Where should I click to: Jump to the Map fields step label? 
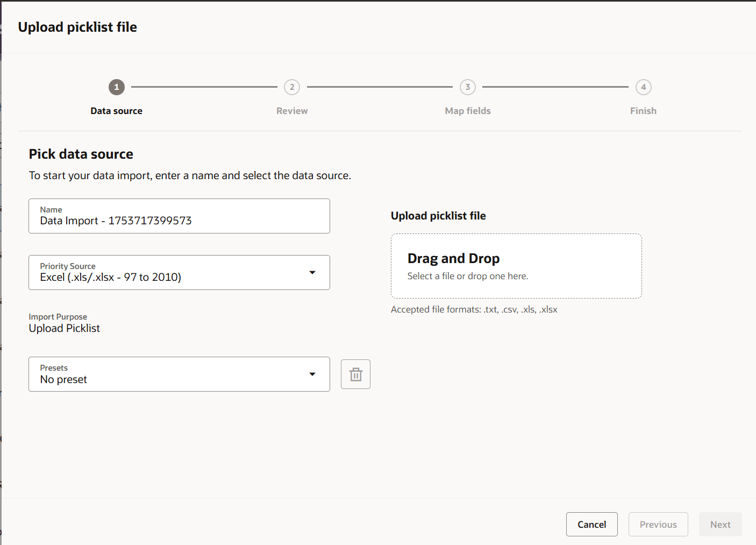click(468, 111)
